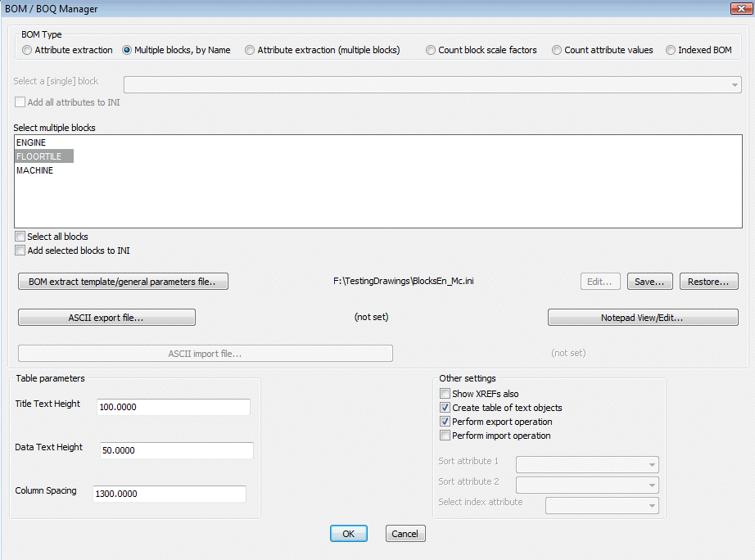Screen dimensions: 755x560
Task: Click the Column Spacing input field
Action: 170,494
